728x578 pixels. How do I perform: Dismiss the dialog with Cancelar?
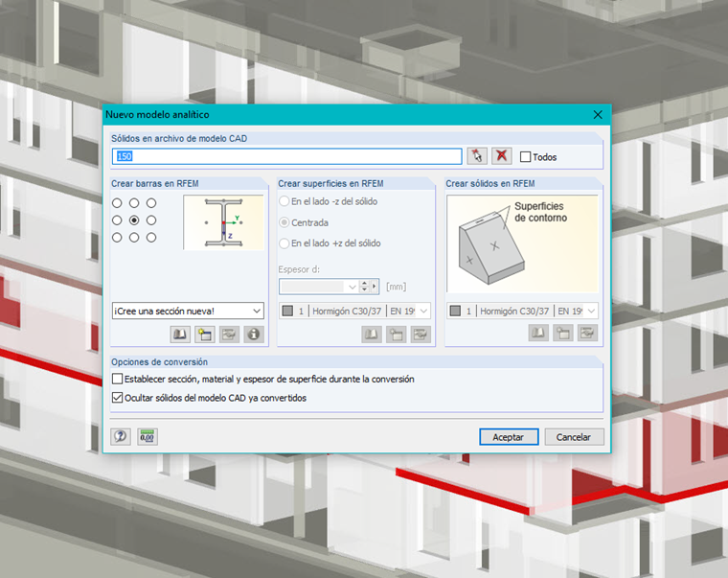(574, 437)
